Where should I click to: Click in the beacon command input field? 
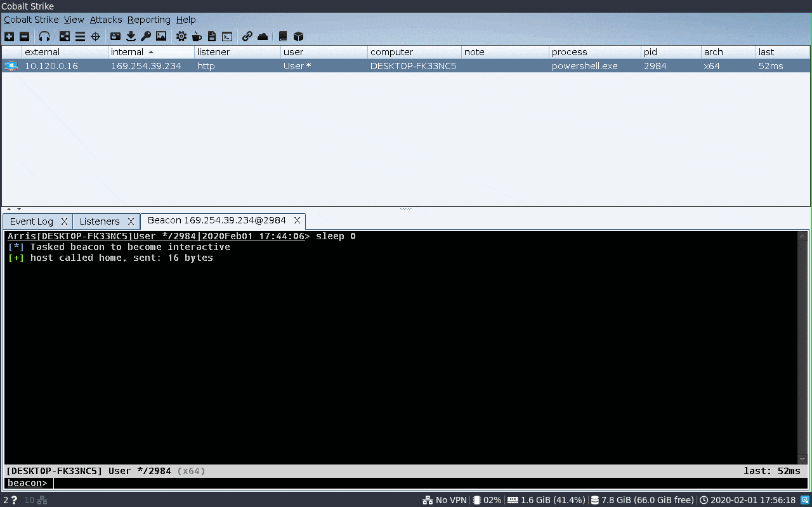(190, 483)
